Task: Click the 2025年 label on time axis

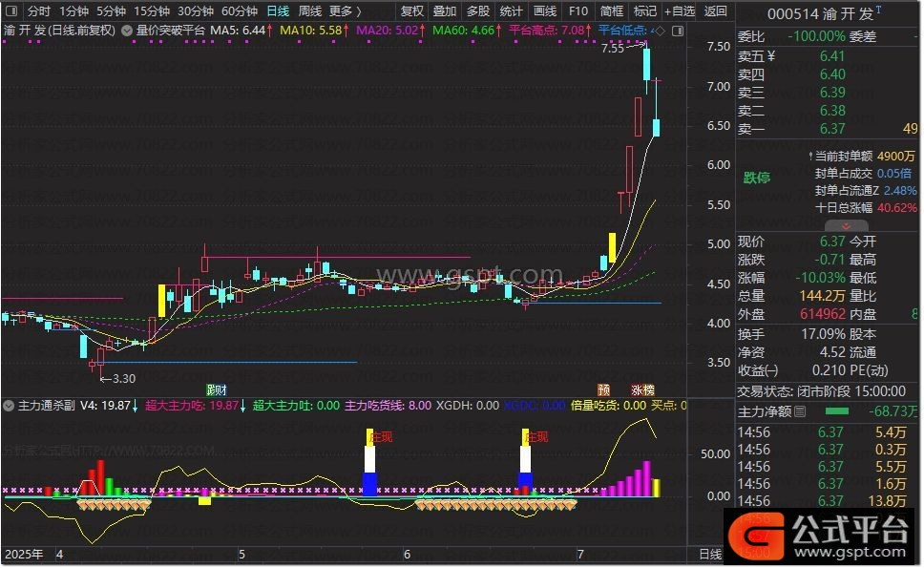Action: tap(24, 555)
